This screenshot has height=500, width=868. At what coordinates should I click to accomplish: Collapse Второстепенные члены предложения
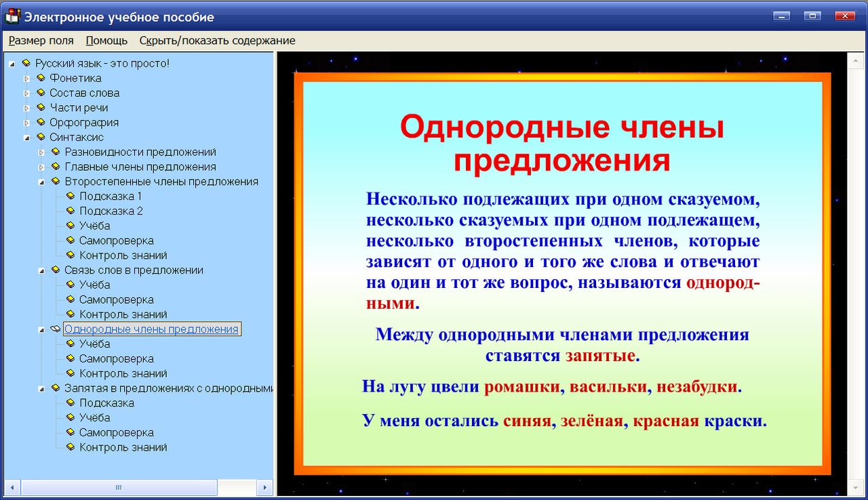pyautogui.click(x=41, y=182)
